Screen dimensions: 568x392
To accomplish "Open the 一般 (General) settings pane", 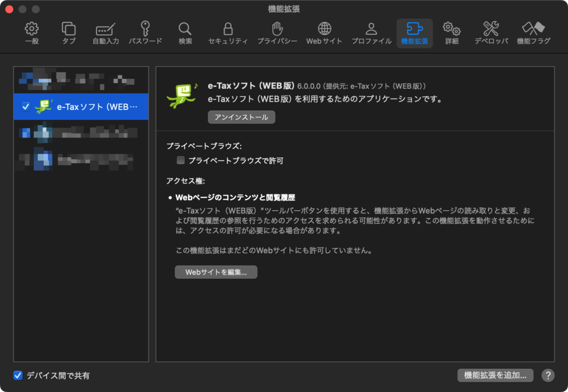I will [32, 33].
